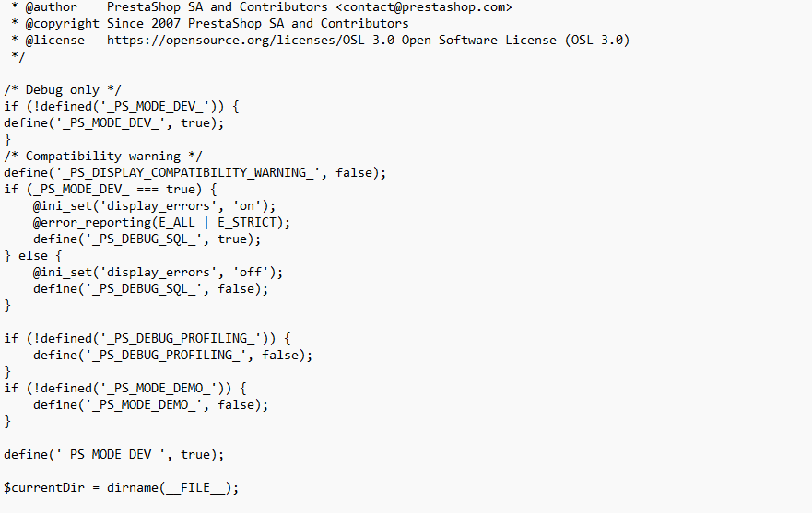Click the !defined _PS_DEBUG_PROFILING_ condition

(x=147, y=339)
